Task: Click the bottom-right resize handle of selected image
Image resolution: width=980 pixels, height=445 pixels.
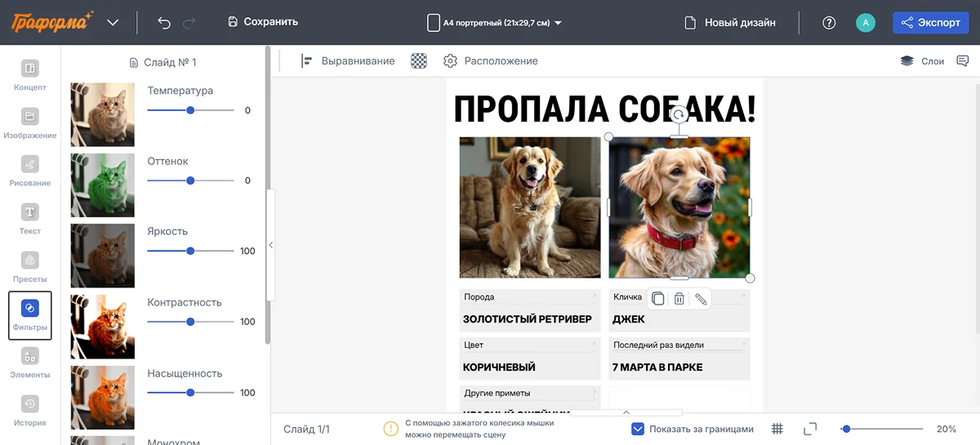Action: click(750, 278)
